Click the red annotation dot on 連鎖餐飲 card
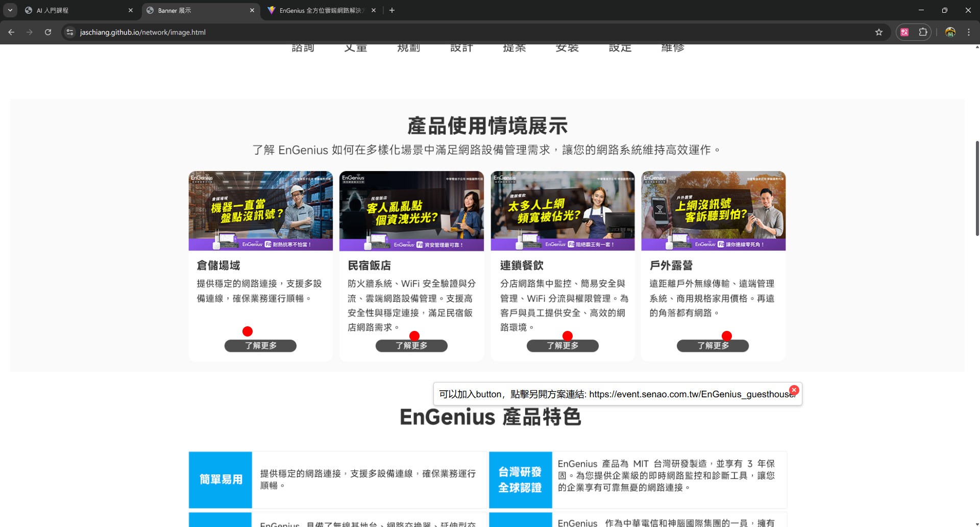This screenshot has height=527, width=980. tap(568, 336)
